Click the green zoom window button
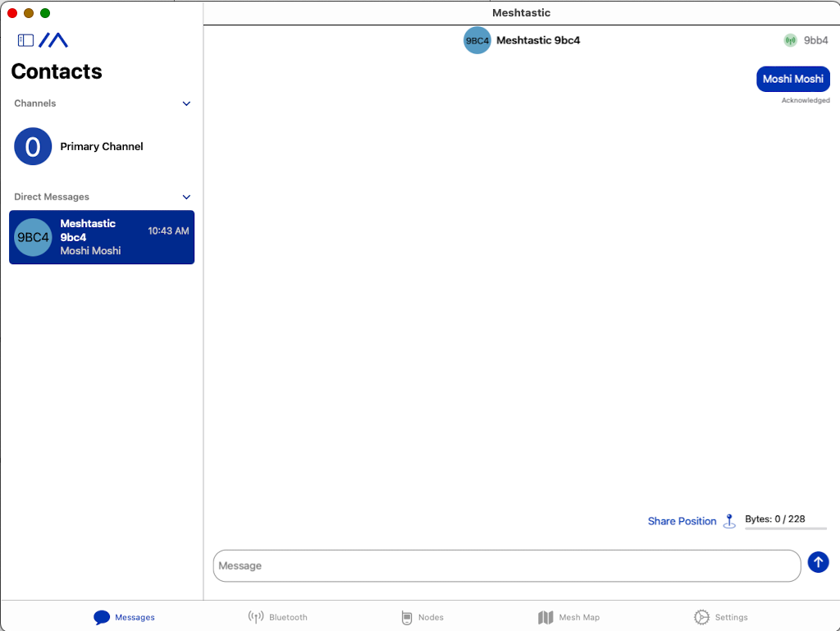840x631 pixels. coord(46,13)
